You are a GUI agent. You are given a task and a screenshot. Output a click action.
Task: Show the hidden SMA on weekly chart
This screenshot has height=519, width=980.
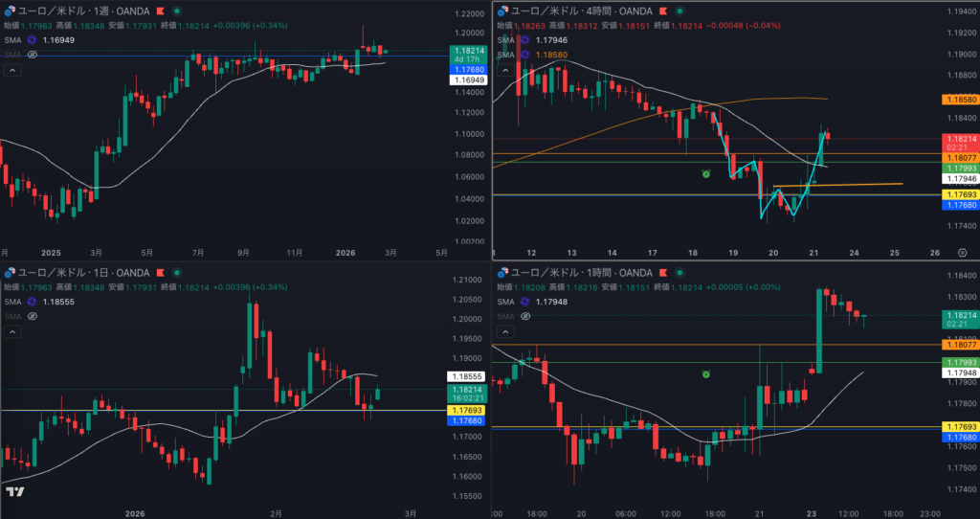click(x=32, y=55)
